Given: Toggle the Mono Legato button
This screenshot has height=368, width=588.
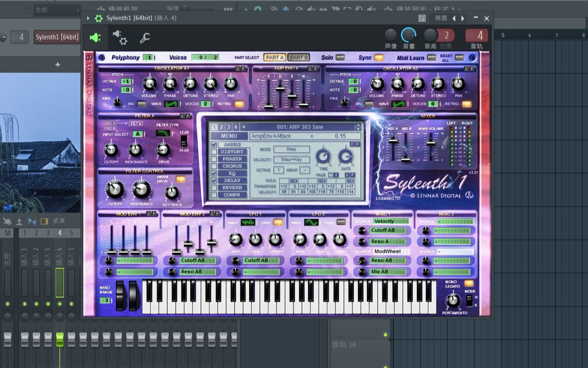Looking at the screenshot, I should click(469, 283).
